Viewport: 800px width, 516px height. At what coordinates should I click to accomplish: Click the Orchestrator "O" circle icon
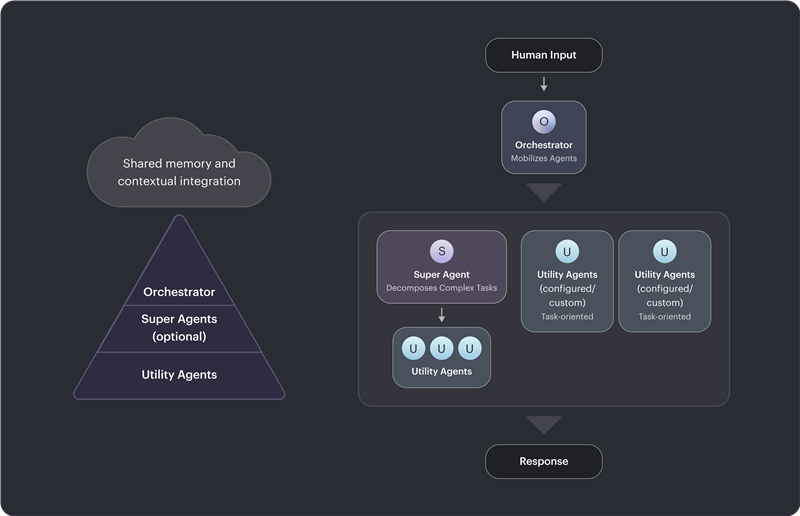tap(543, 122)
